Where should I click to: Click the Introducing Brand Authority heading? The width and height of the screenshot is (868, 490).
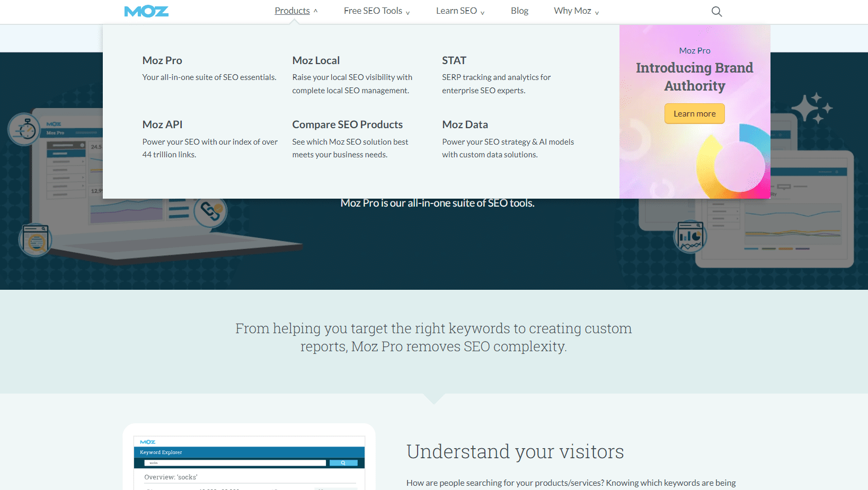694,77
